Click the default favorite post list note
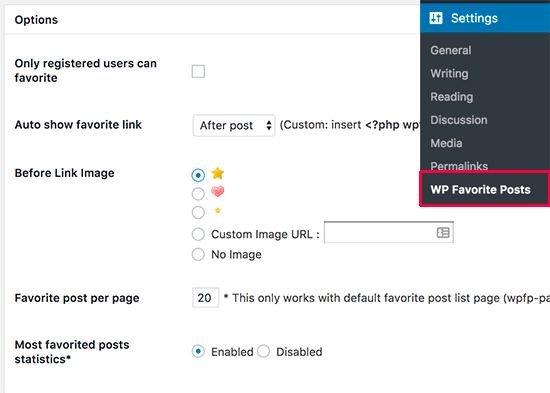The height and width of the screenshot is (393, 550). (387, 298)
